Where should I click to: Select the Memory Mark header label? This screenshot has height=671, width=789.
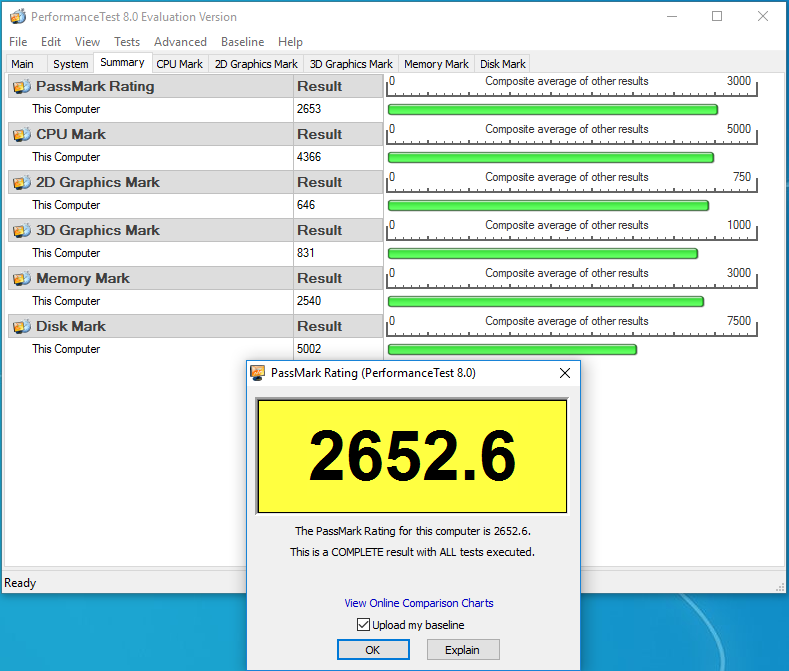point(83,278)
